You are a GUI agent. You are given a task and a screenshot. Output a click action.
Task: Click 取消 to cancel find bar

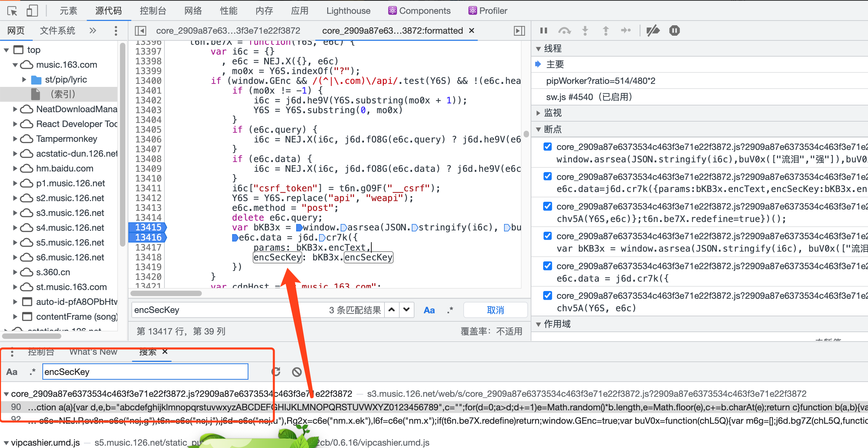[495, 310]
